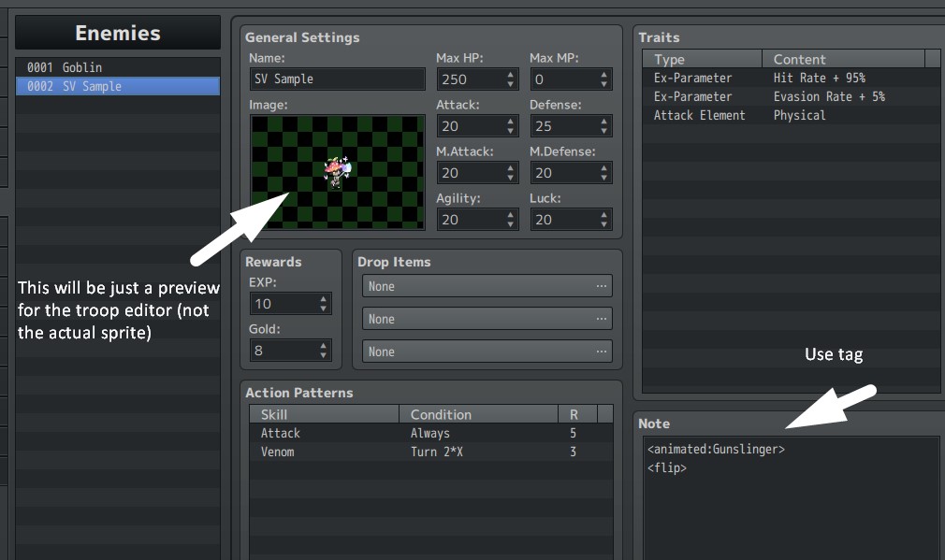Increase Luck with up arrow
The image size is (945, 560).
click(603, 215)
